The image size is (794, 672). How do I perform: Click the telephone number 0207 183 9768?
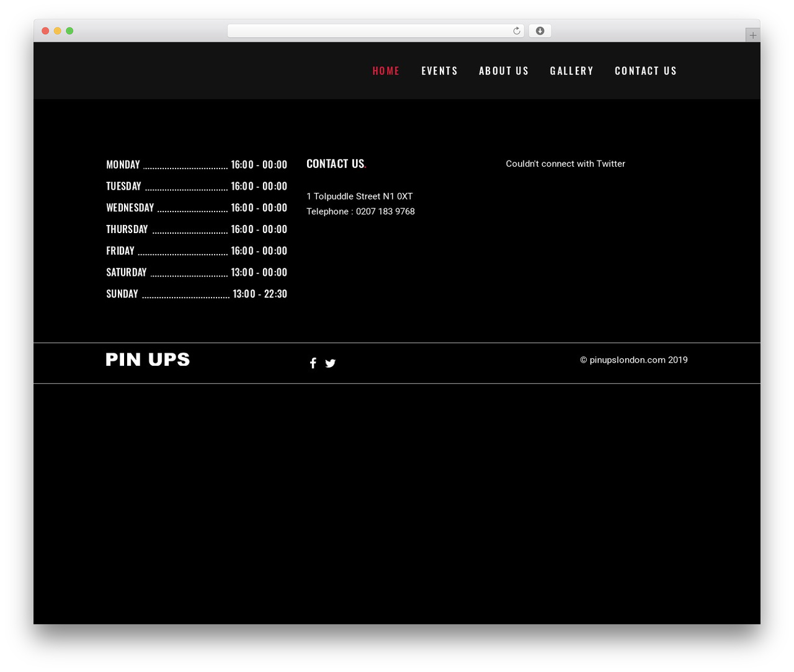click(x=385, y=211)
